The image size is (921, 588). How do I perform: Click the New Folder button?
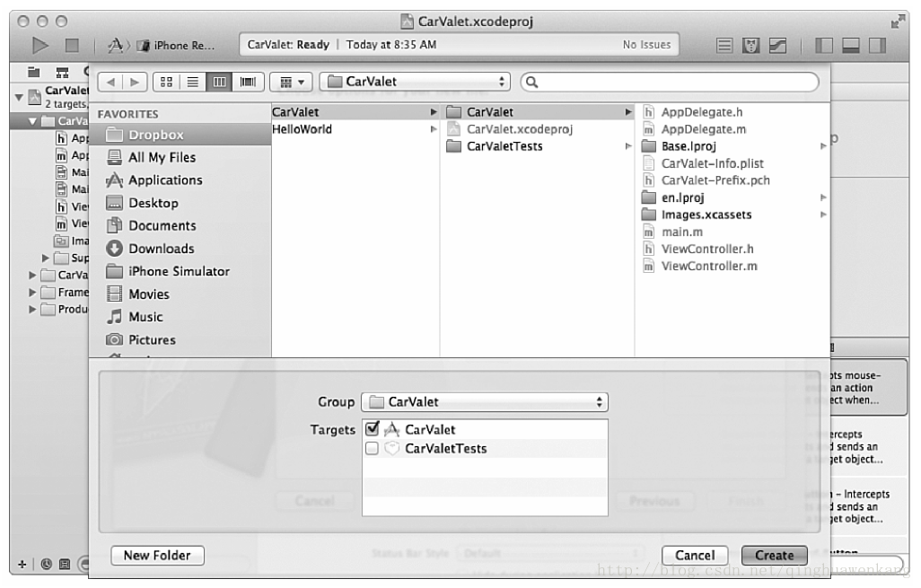coord(157,555)
